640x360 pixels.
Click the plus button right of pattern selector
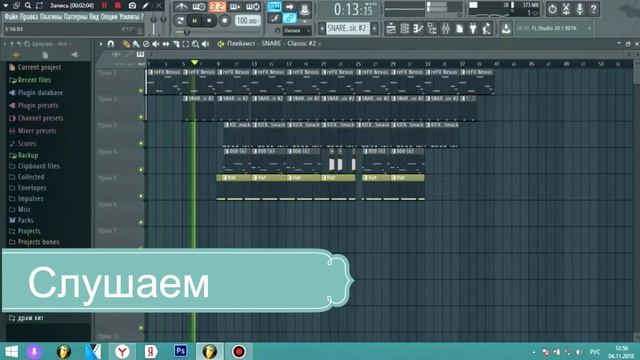[374, 28]
